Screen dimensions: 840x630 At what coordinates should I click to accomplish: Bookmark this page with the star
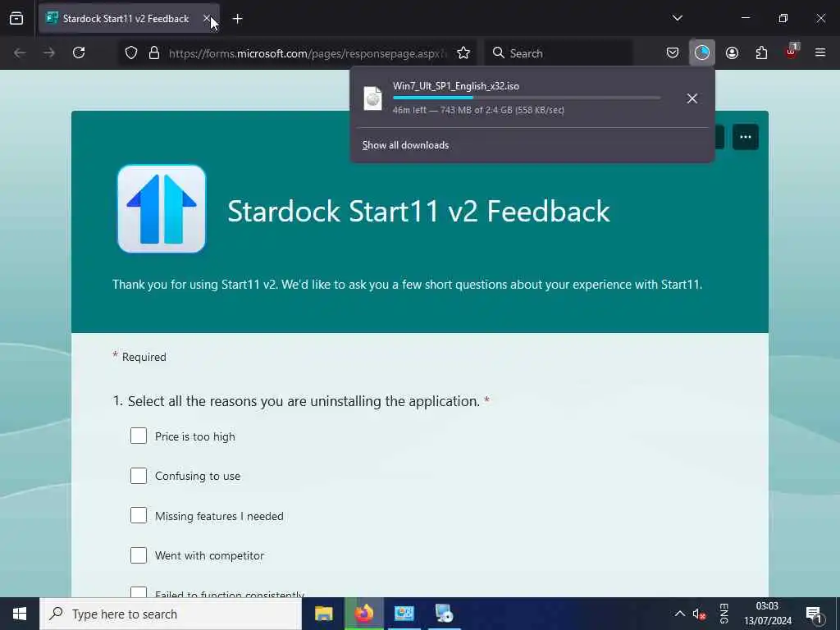(x=463, y=53)
